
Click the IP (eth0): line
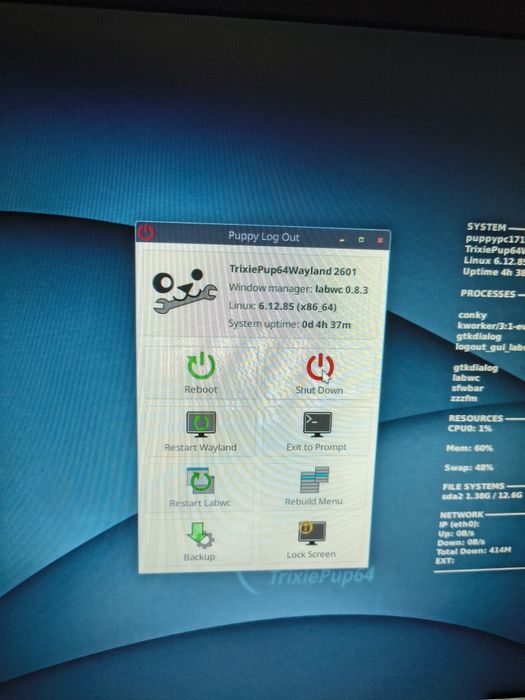tap(459, 524)
